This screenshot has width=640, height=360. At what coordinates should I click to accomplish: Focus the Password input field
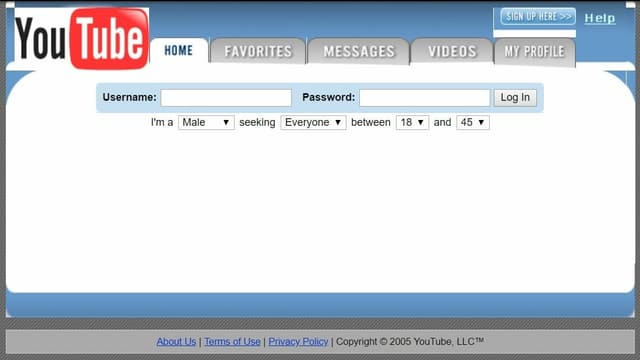click(x=424, y=98)
